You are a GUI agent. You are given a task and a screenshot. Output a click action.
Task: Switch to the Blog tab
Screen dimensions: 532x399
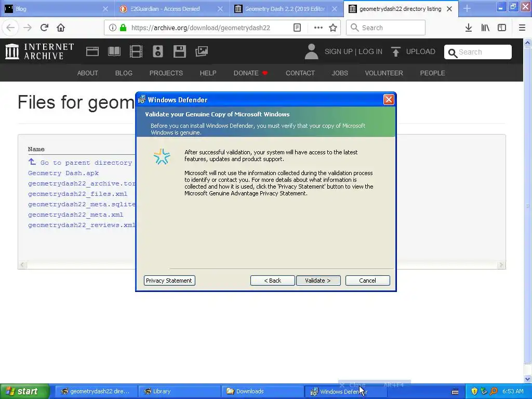pyautogui.click(x=56, y=9)
